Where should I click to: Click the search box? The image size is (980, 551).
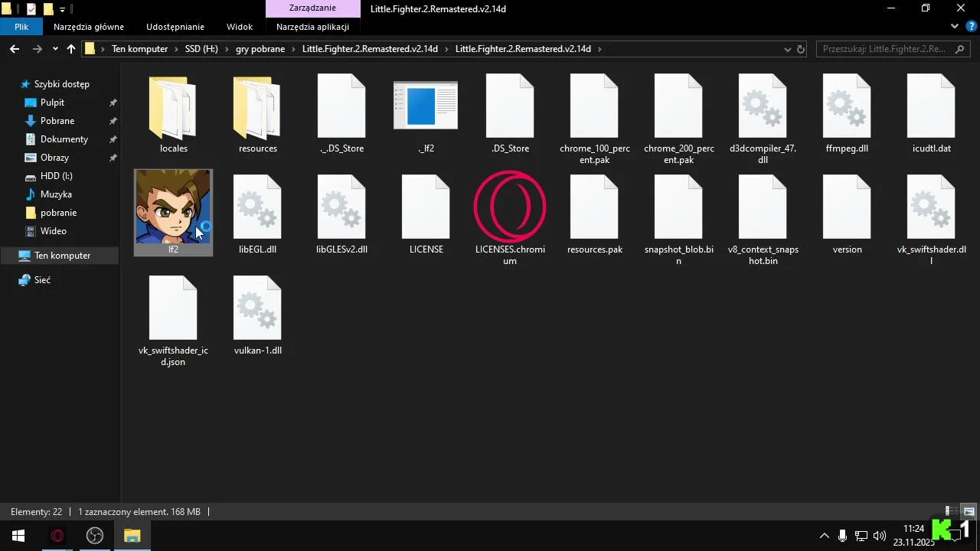893,49
